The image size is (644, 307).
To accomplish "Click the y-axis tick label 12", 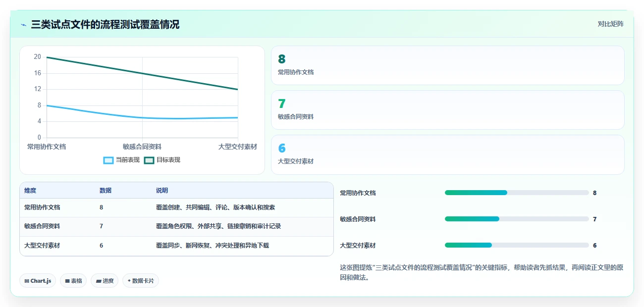I will tap(38, 89).
